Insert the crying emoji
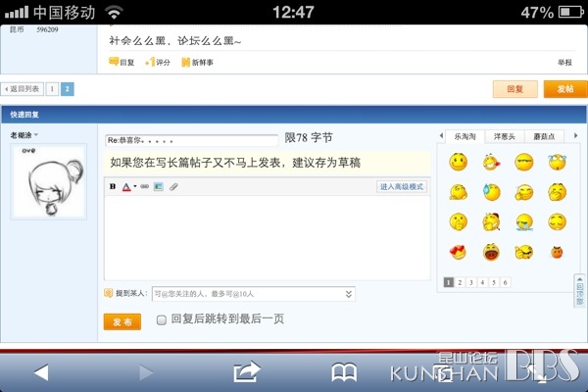588x392 pixels. (524, 222)
